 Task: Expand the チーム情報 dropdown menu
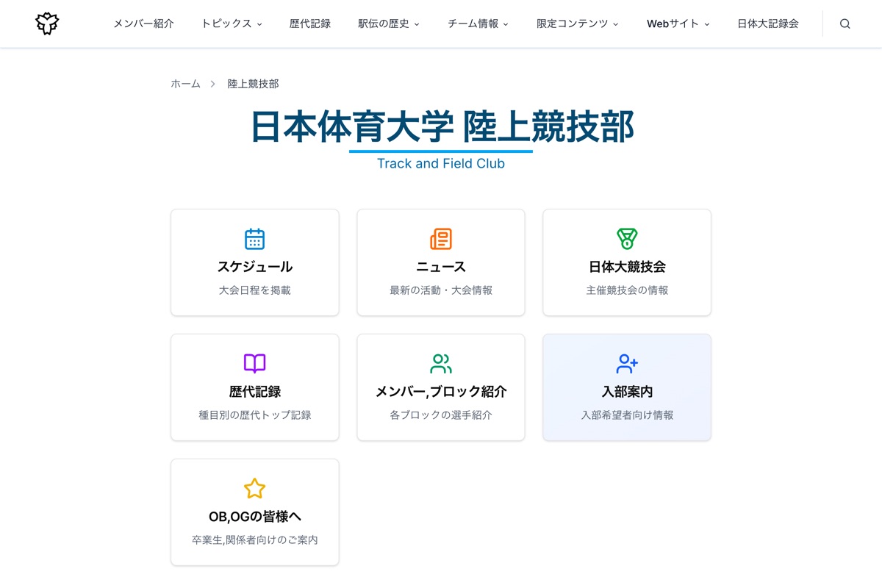point(478,24)
